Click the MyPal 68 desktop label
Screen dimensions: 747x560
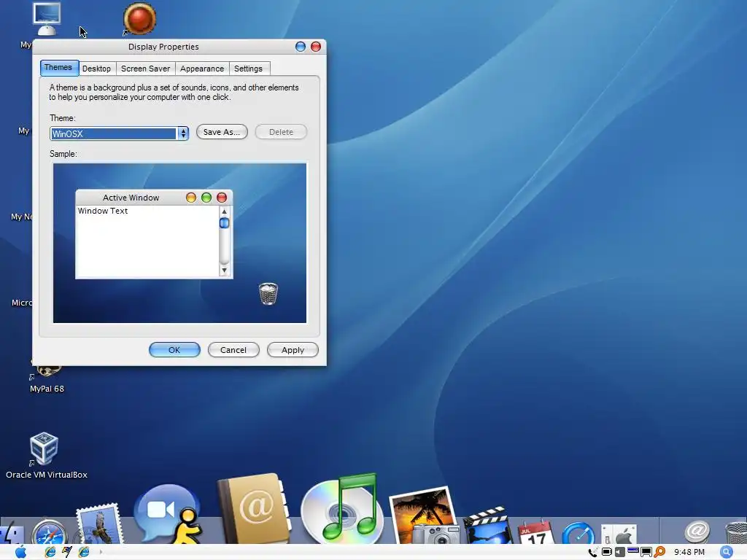click(47, 389)
